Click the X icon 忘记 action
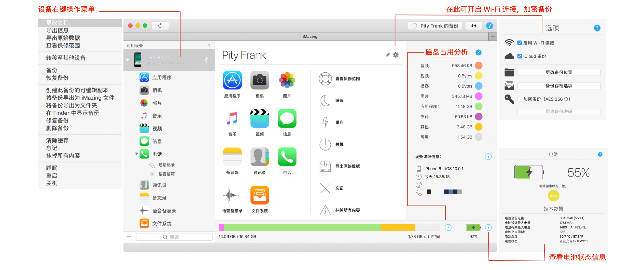 tap(332, 188)
